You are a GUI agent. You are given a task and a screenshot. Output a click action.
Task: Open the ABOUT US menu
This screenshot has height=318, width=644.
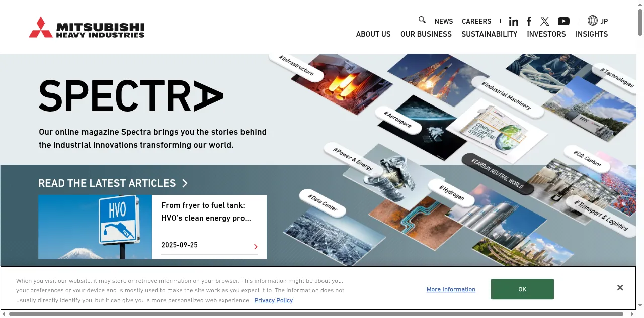point(373,34)
